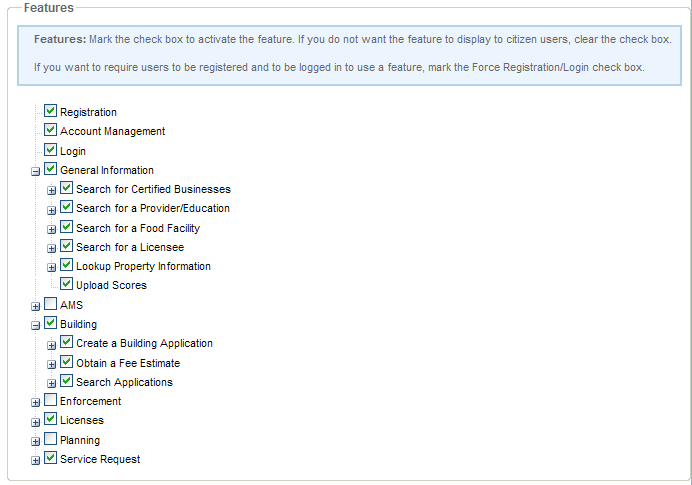
Task: Check the Enforcement feature box
Action: click(51, 400)
